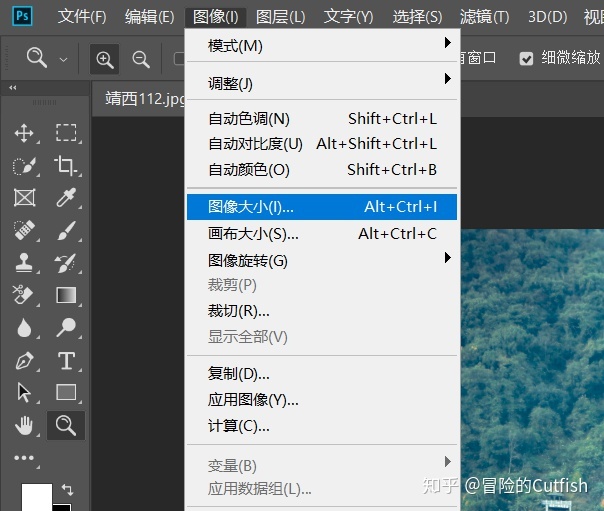Select the Frame tool
This screenshot has width=604, height=511.
25,198
